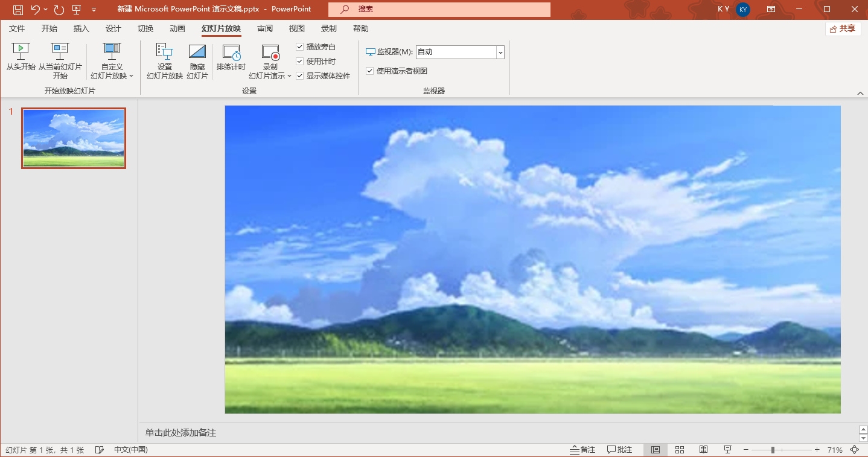This screenshot has height=457, width=868.
Task: Switch to the 插入 tab
Action: (81, 28)
